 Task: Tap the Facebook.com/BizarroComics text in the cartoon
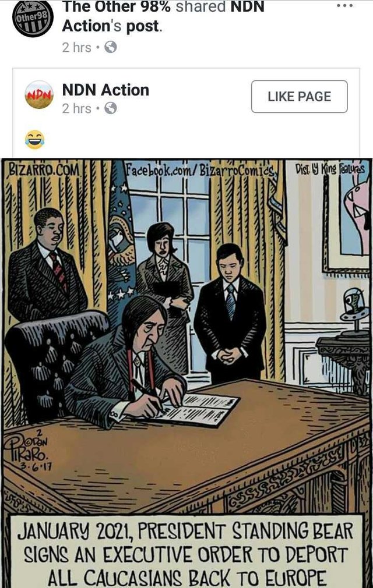200,170
